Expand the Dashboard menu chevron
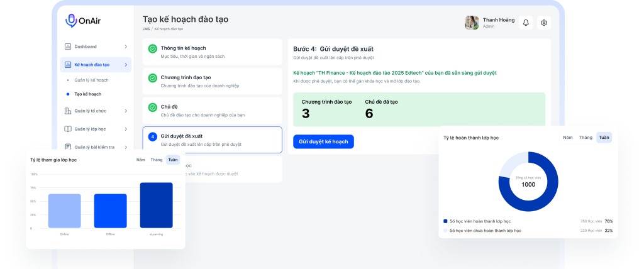644x269 pixels. tap(126, 47)
